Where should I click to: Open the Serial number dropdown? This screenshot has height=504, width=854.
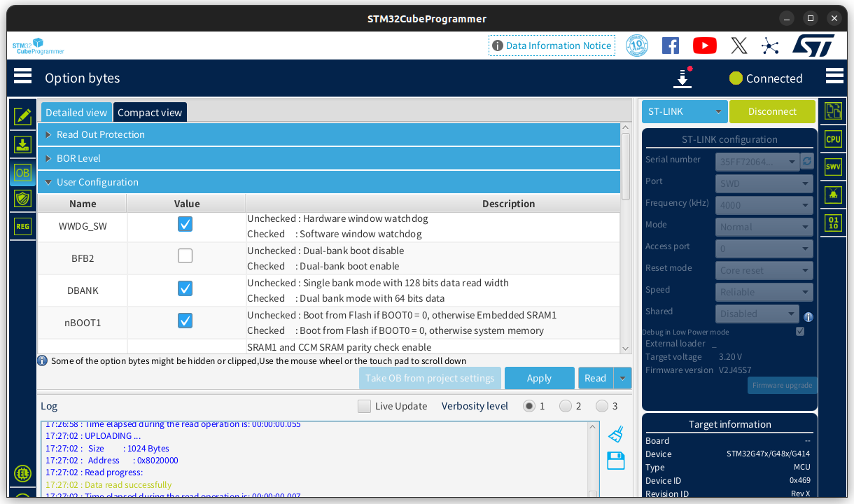(757, 162)
